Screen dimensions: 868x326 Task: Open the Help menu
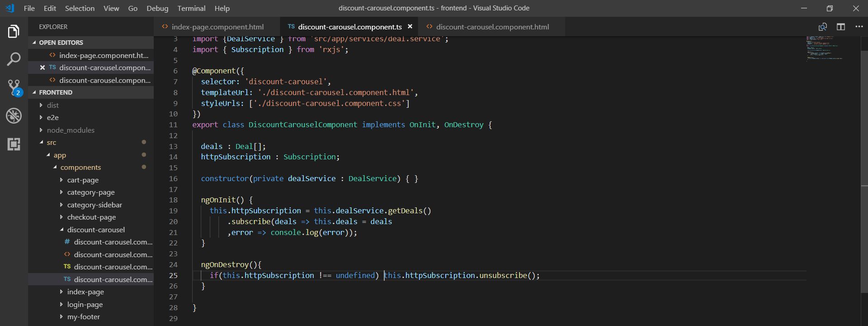[x=222, y=8]
